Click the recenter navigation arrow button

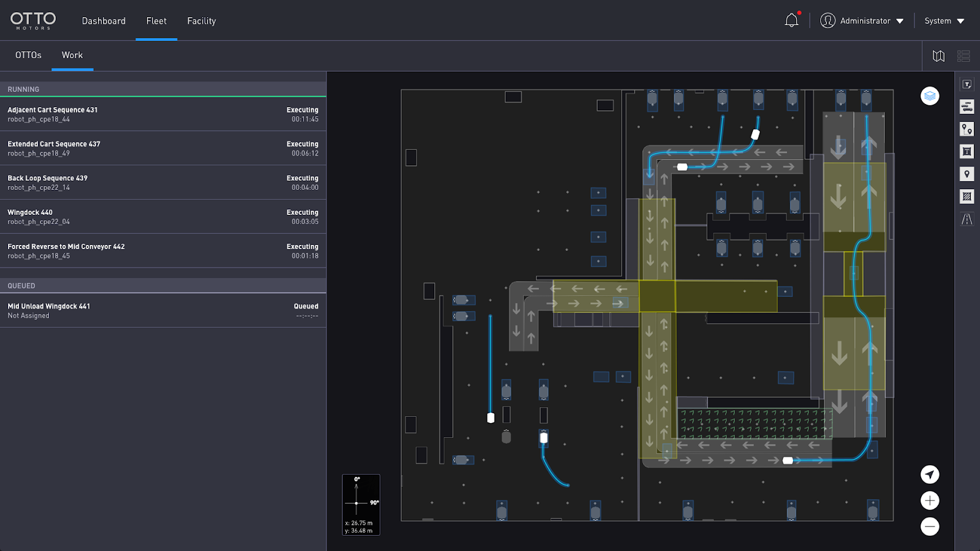[x=930, y=474]
